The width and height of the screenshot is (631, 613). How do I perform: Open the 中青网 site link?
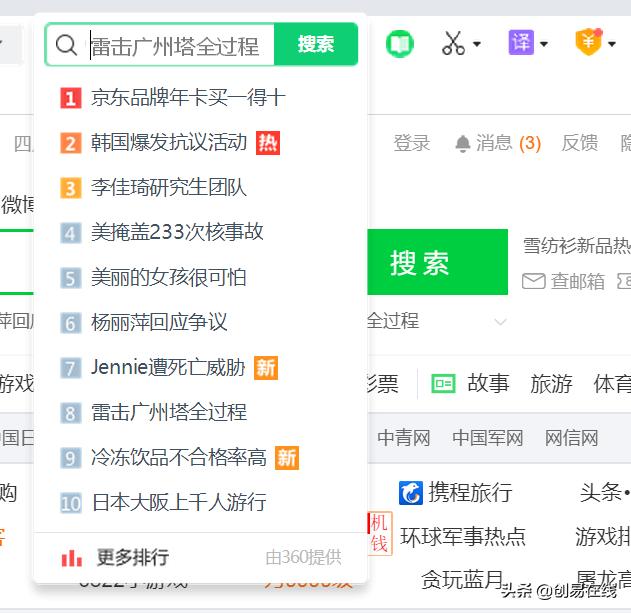[404, 438]
